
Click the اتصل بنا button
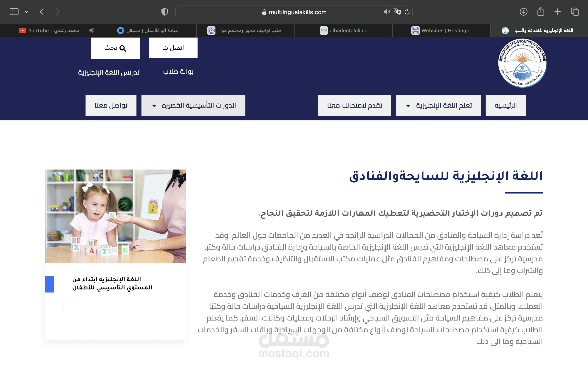coord(173,48)
